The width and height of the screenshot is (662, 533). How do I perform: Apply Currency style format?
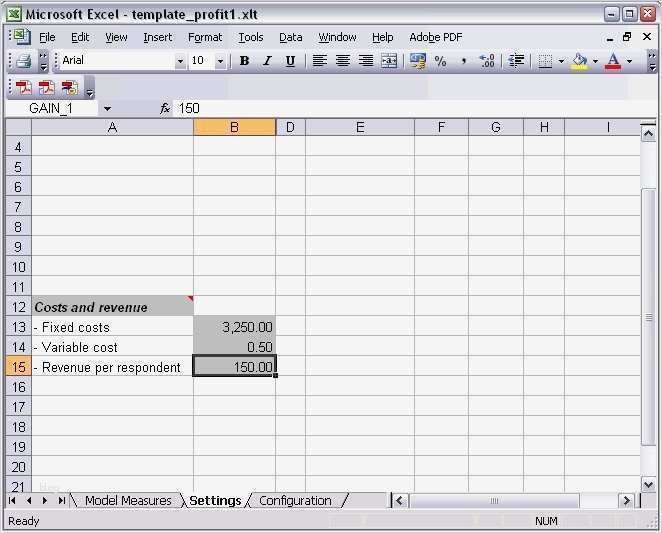(418, 61)
